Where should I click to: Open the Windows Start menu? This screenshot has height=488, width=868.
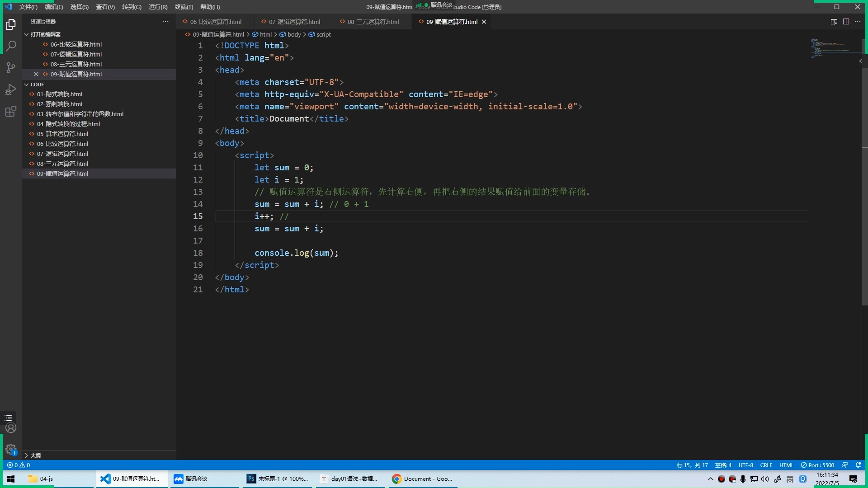tap(11, 479)
